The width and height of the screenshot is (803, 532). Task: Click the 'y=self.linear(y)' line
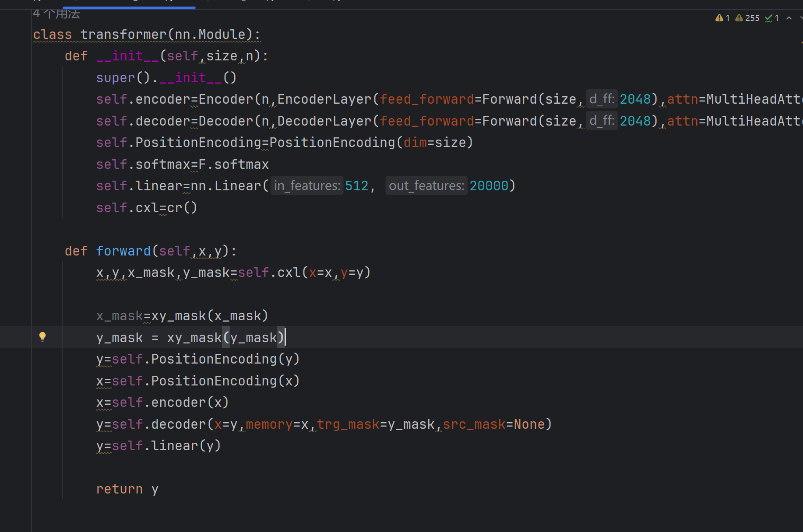pyautogui.click(x=158, y=446)
